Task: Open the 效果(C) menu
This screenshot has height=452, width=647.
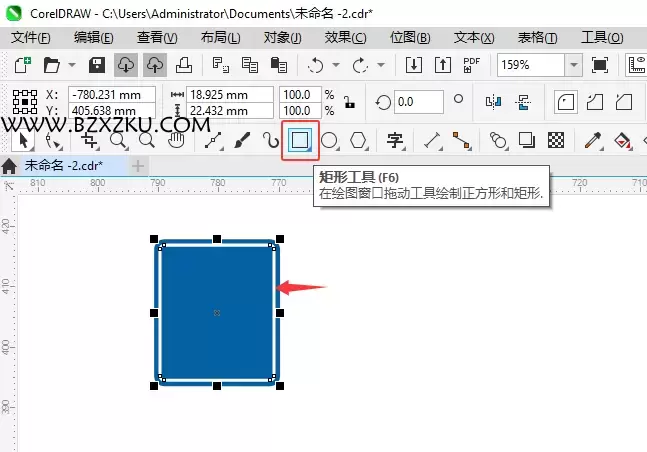Action: coord(345,38)
